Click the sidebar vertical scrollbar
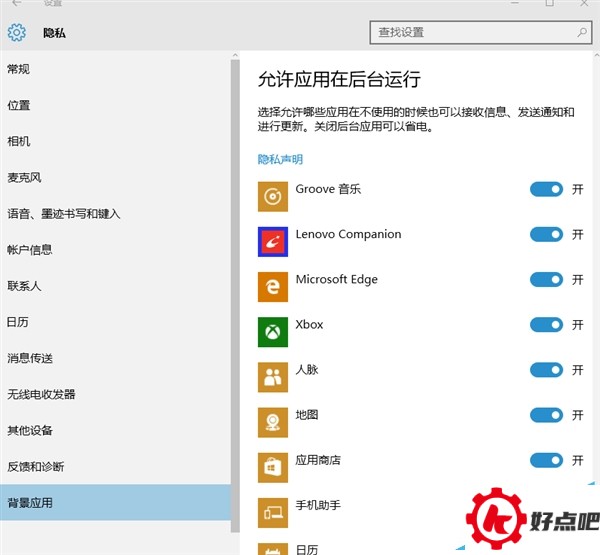This screenshot has width=600, height=555. click(x=235, y=296)
